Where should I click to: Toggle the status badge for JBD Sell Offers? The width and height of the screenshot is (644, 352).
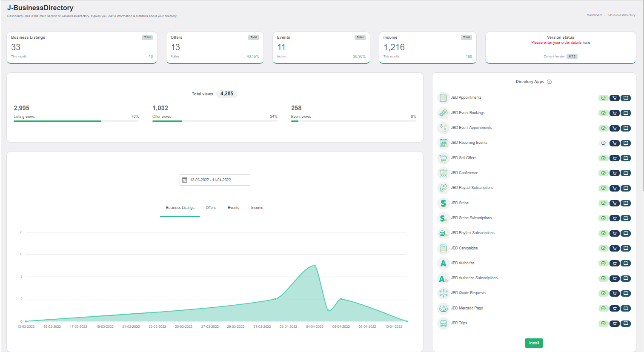[x=603, y=158]
